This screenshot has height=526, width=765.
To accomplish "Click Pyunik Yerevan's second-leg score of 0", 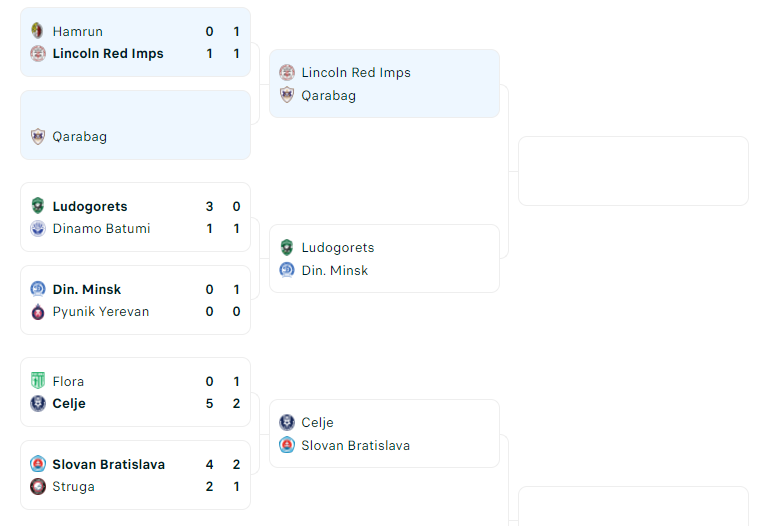I will coord(236,311).
